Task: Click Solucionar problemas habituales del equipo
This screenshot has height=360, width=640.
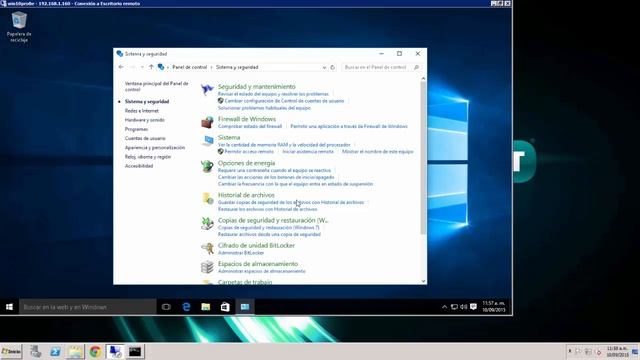Action: (264, 108)
